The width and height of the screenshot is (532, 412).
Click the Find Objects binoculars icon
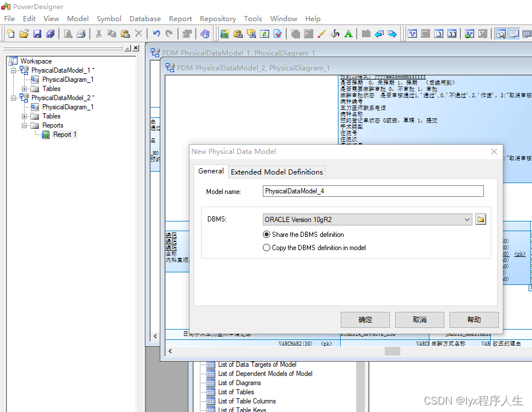pyautogui.click(x=251, y=34)
